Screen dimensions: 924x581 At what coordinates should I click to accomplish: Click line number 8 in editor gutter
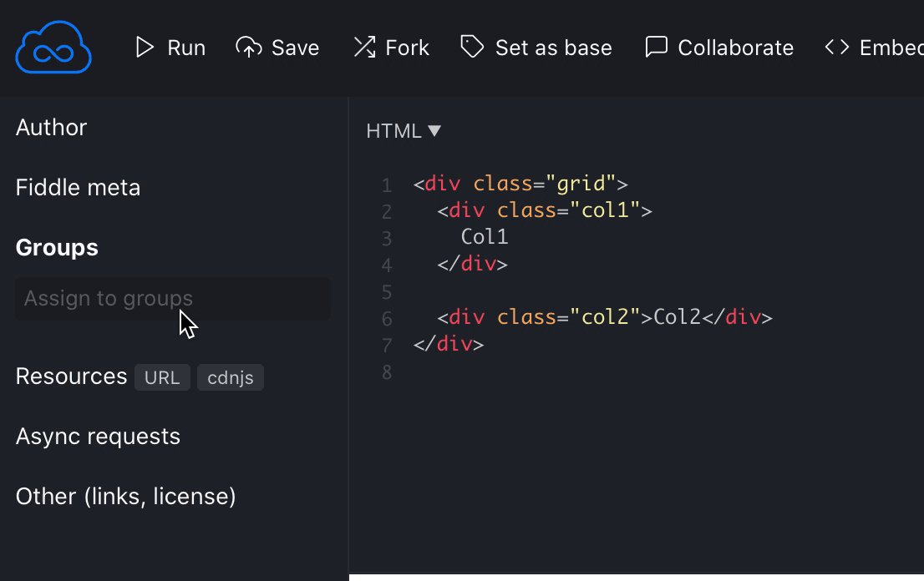pyautogui.click(x=387, y=372)
